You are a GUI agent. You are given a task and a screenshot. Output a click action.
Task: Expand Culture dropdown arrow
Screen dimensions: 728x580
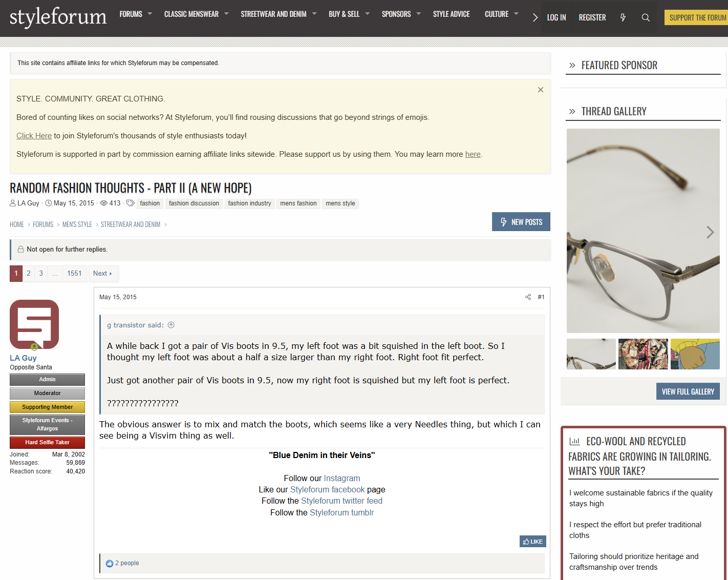tap(516, 14)
